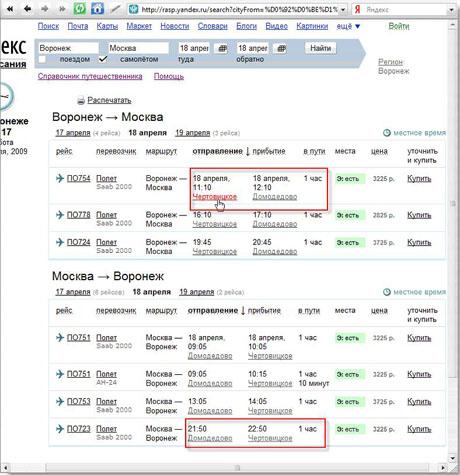The image size is (460, 475).
Task: Click Купить for flight ПО754
Action: pos(419,179)
